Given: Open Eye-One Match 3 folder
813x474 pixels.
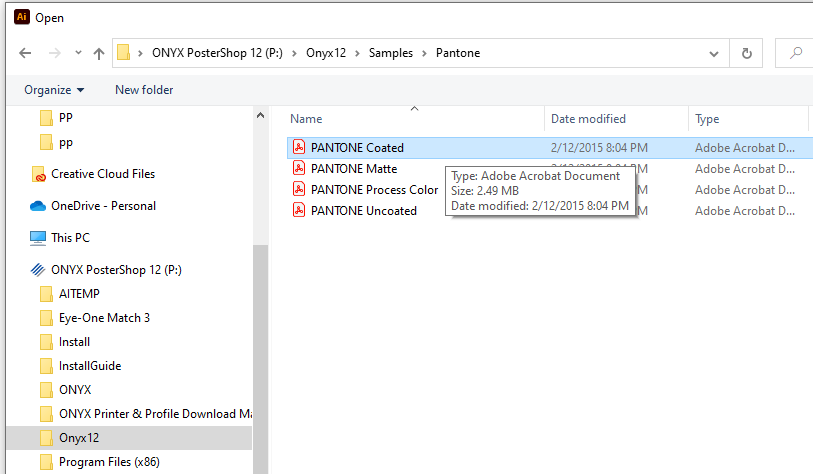Looking at the screenshot, I should pyautogui.click(x=104, y=318).
